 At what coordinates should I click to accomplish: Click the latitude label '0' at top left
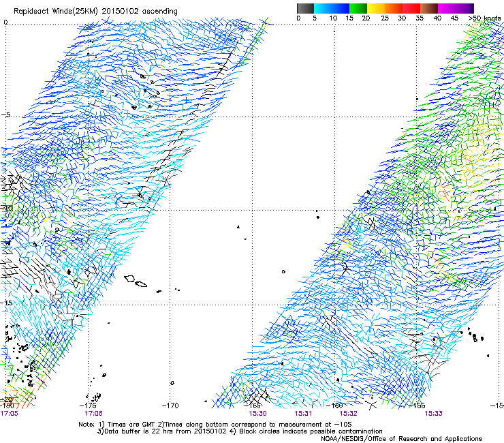5,22
